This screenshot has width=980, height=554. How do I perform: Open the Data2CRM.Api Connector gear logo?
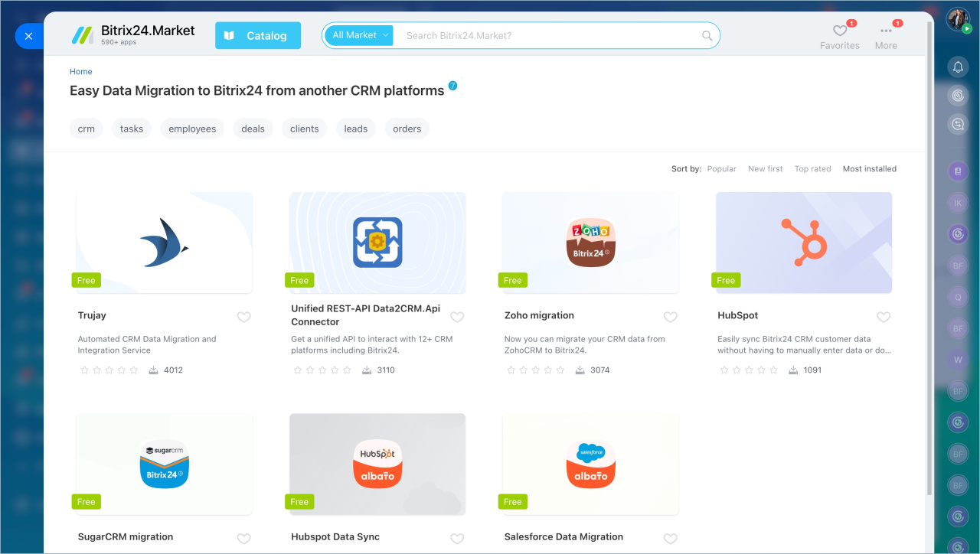coord(377,243)
